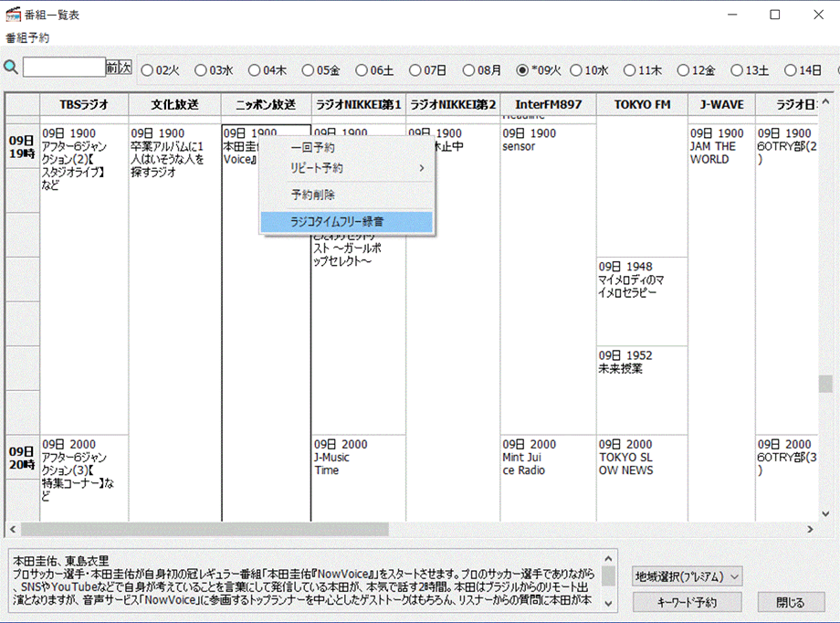Click the InterFM897 column header

548,104
